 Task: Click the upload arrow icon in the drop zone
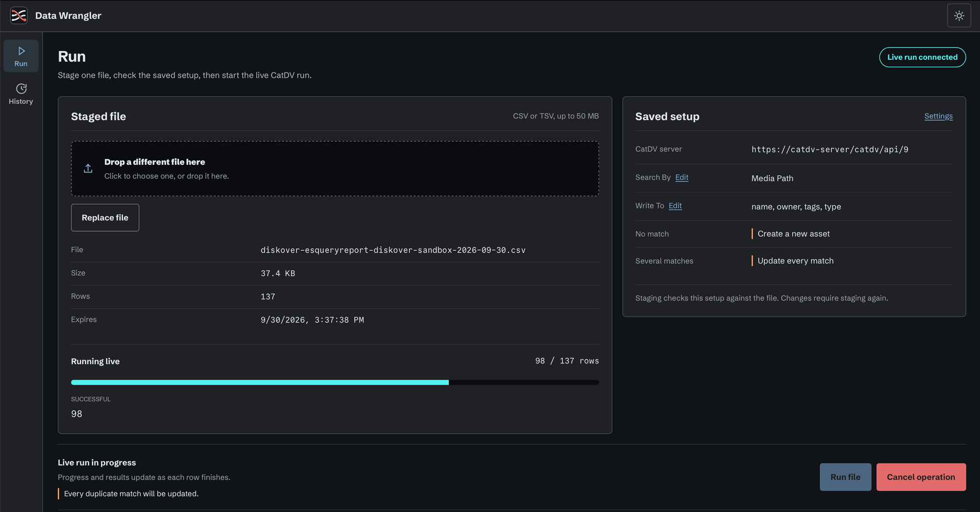[x=88, y=169]
